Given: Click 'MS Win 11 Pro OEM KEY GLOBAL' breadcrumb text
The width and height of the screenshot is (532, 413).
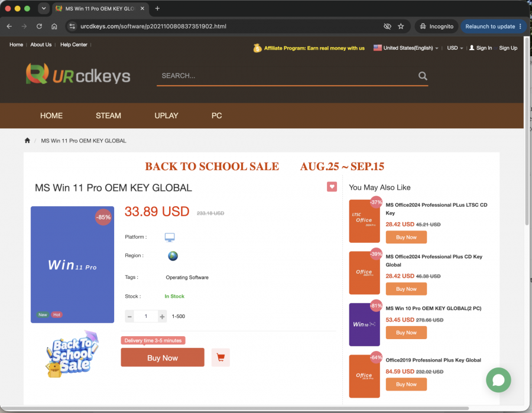Looking at the screenshot, I should pos(83,141).
